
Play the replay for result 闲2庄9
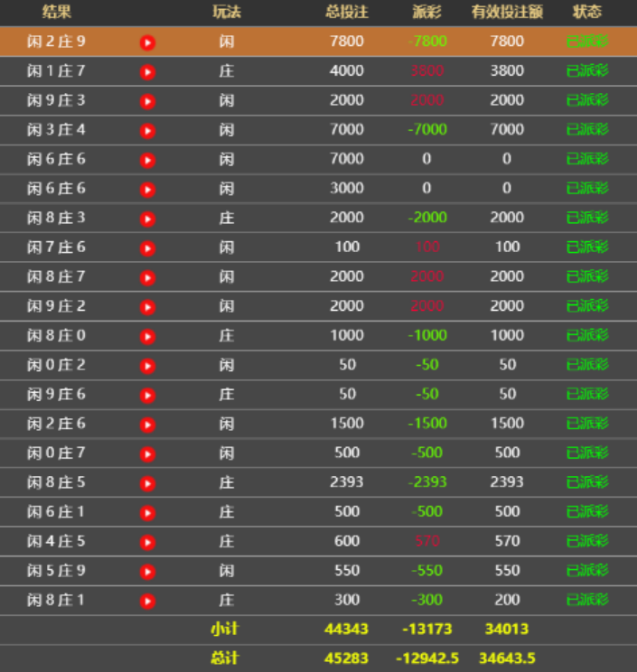[x=147, y=42]
